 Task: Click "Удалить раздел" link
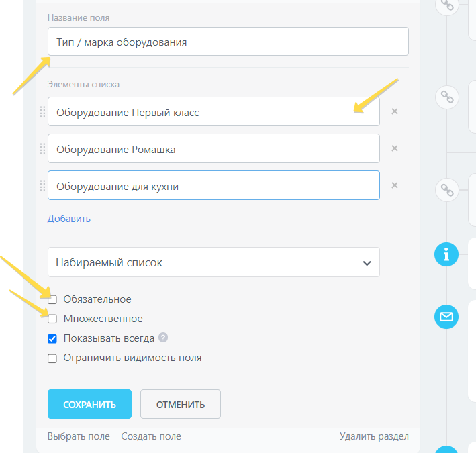click(374, 436)
